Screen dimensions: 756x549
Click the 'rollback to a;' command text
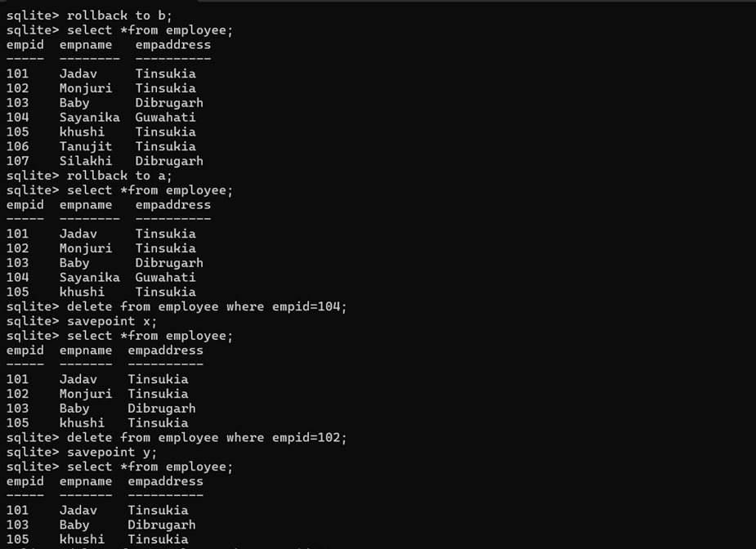pyautogui.click(x=119, y=176)
